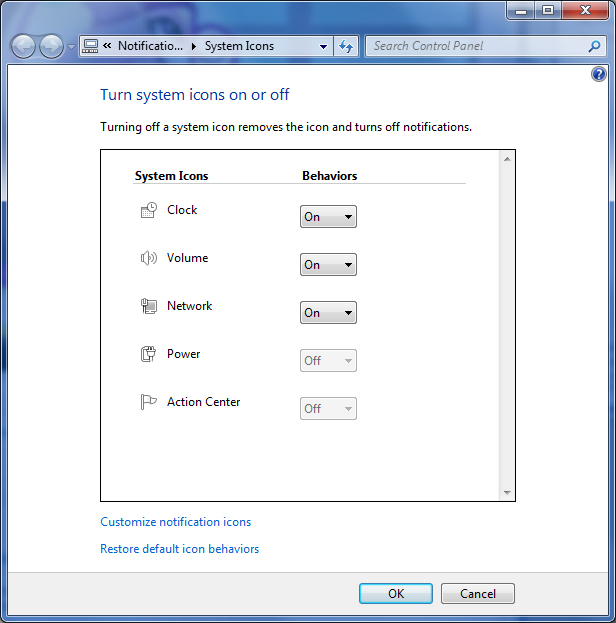The width and height of the screenshot is (616, 623).
Task: Click the Power label text
Action: (x=184, y=354)
